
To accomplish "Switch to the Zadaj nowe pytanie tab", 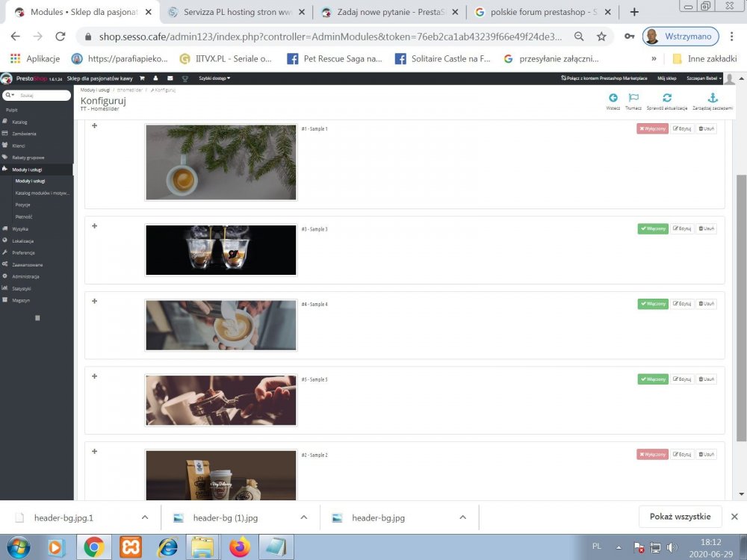I will click(x=390, y=13).
